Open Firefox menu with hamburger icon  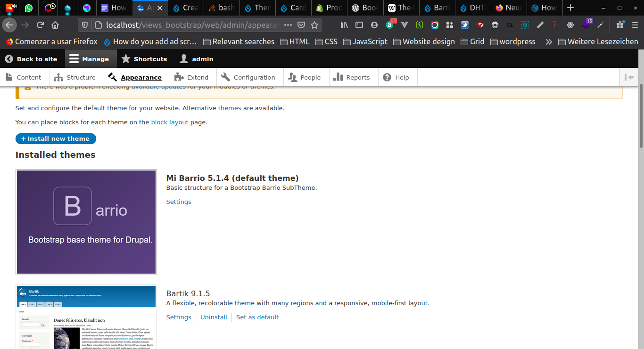[x=634, y=25]
